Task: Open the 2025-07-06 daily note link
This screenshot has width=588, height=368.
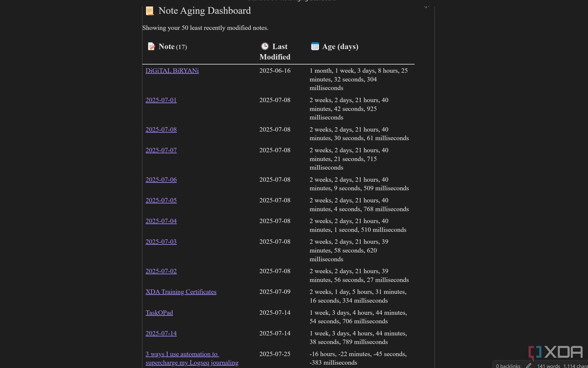Action: 161,180
